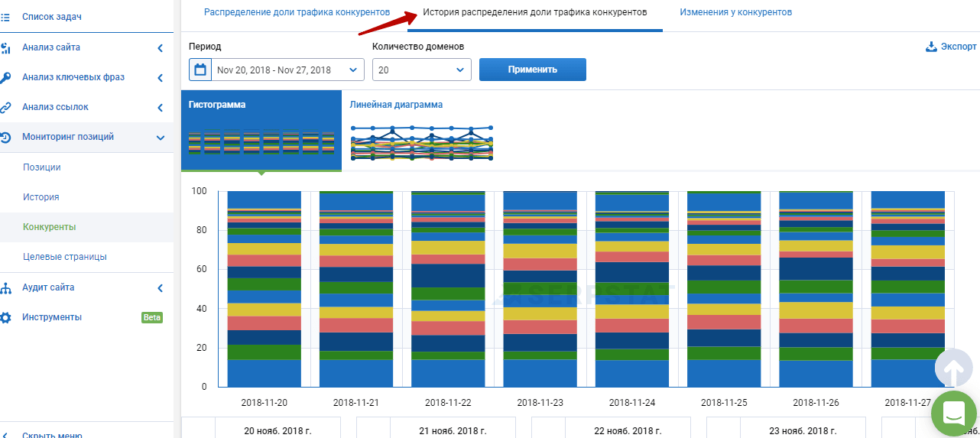Click the calendar icon in period field
Image resolution: width=980 pixels, height=438 pixels.
[x=200, y=70]
